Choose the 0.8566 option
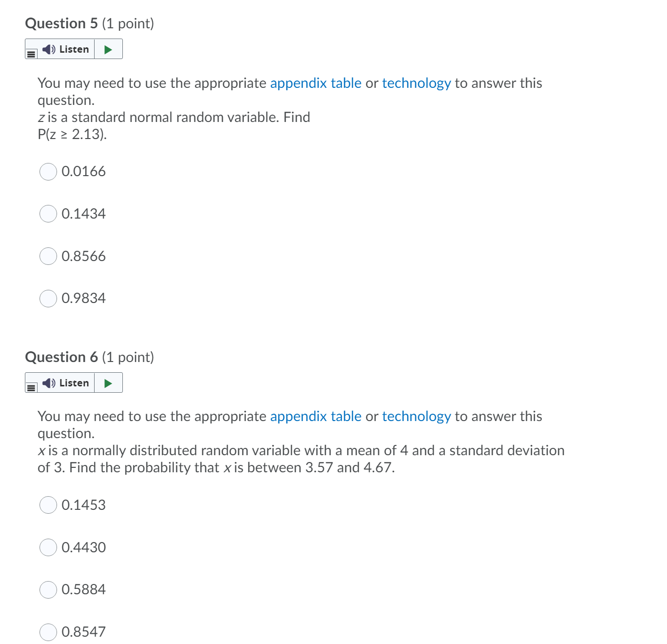Image resolution: width=667 pixels, height=644 pixels. [48, 256]
